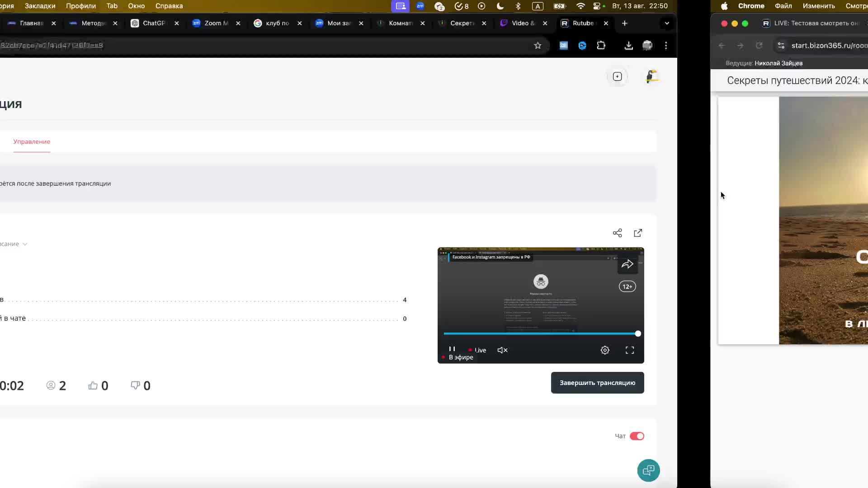Viewport: 868px width, 488px height.
Task: Open the Управление (Management) tab
Action: pyautogui.click(x=32, y=141)
